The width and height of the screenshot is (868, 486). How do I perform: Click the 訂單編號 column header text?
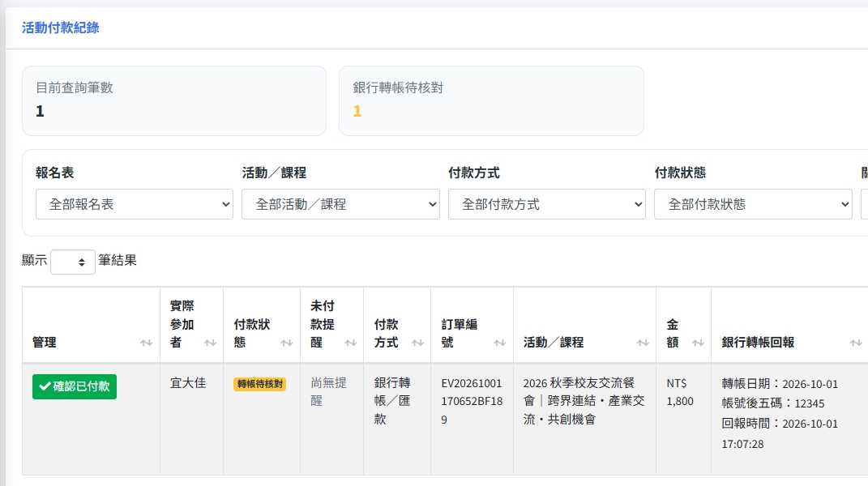coord(460,333)
